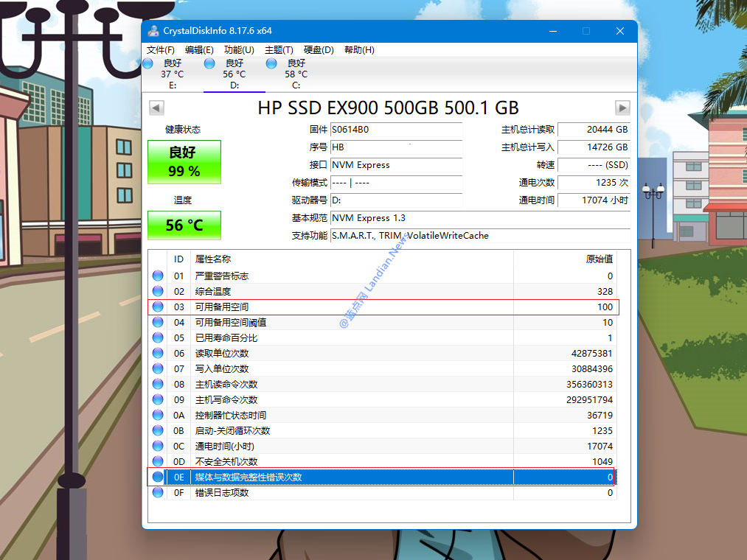The height and width of the screenshot is (560, 747).
Task: Select attribute row 不安全关机次数
Action: click(383, 461)
